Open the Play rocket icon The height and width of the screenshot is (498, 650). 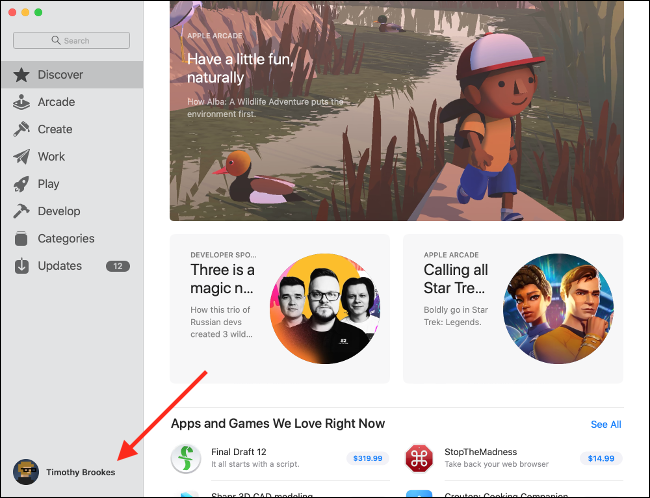click(x=21, y=184)
